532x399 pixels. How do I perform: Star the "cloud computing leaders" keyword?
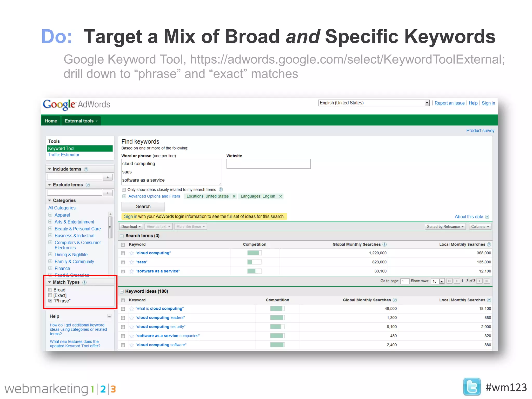(132, 318)
